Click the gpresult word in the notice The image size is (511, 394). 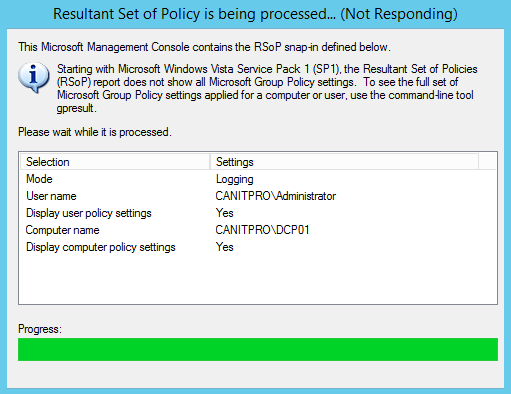pos(76,108)
